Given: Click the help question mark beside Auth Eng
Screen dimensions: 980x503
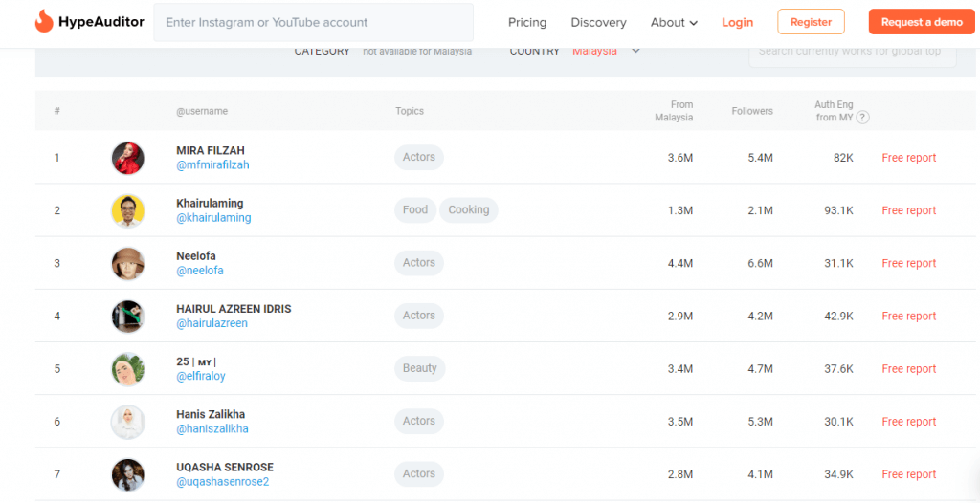Looking at the screenshot, I should coord(862,118).
